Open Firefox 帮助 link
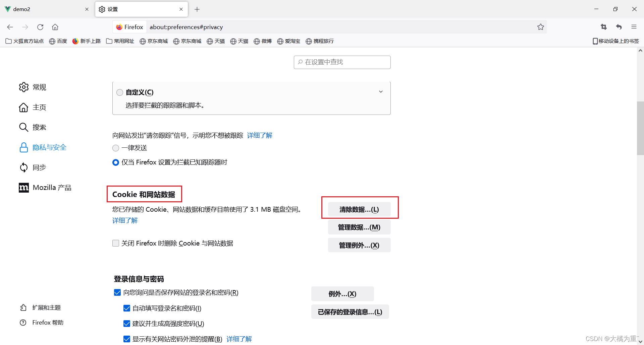644x345 pixels. pos(42,323)
